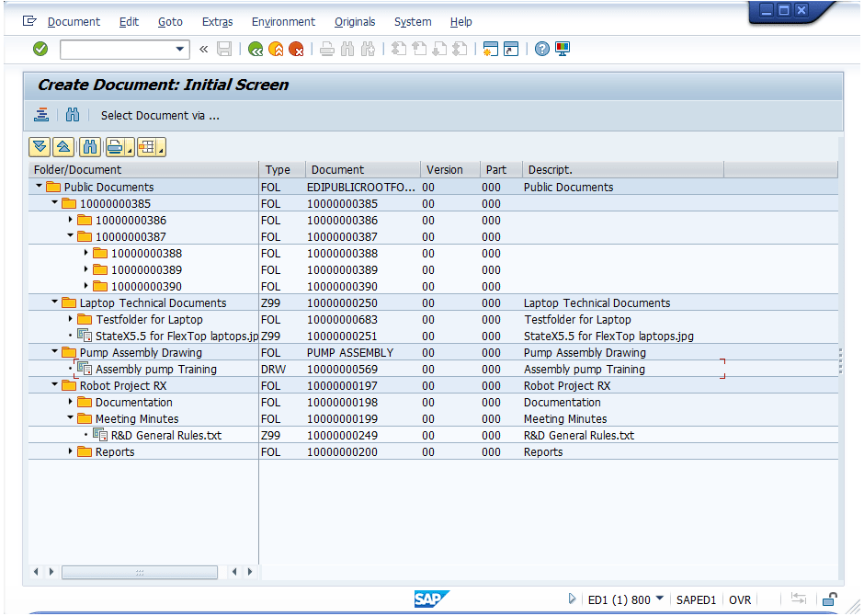864x616 pixels.
Task: Expand the Testfolder for Laptop node
Action: [70, 318]
